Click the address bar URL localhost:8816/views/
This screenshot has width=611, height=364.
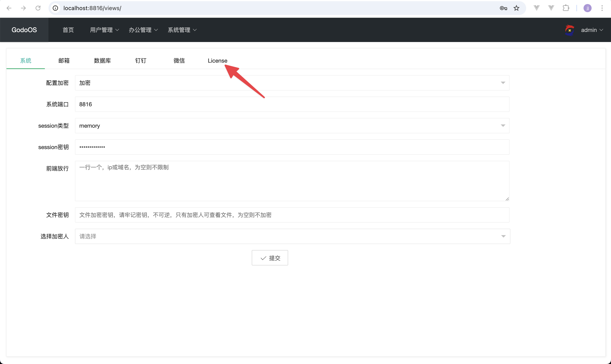[92, 8]
